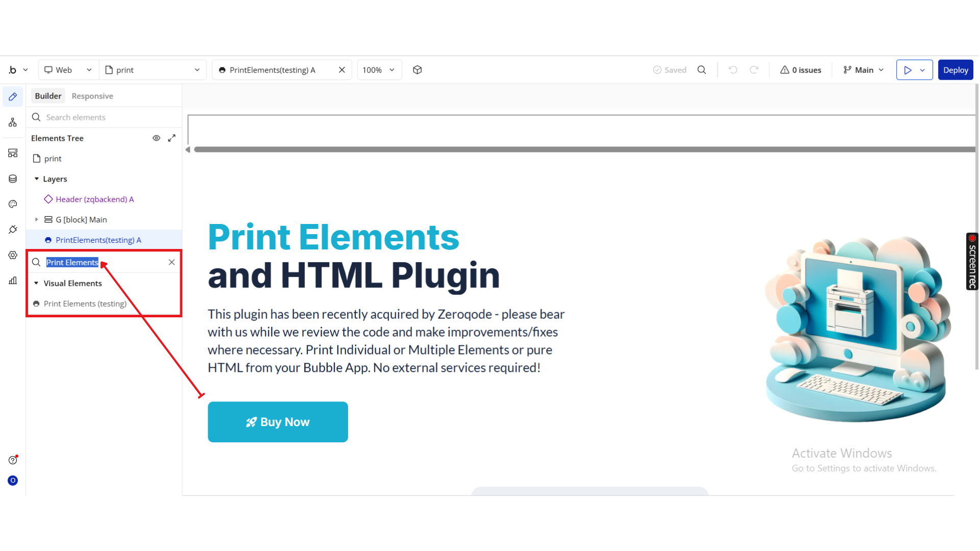Open the Main branch dropdown
980x551 pixels.
(864, 70)
